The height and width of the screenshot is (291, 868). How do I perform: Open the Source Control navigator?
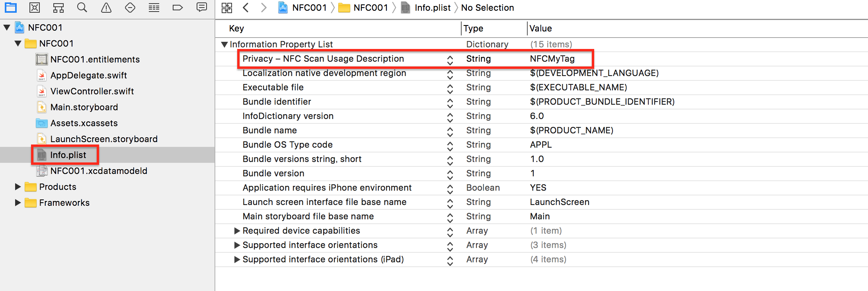pyautogui.click(x=35, y=8)
